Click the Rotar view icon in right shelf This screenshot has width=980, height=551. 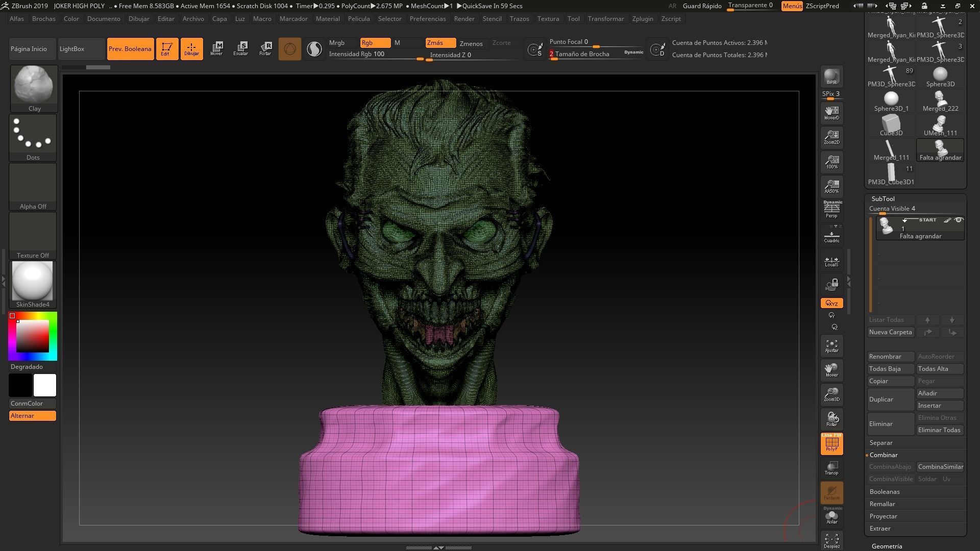831,419
